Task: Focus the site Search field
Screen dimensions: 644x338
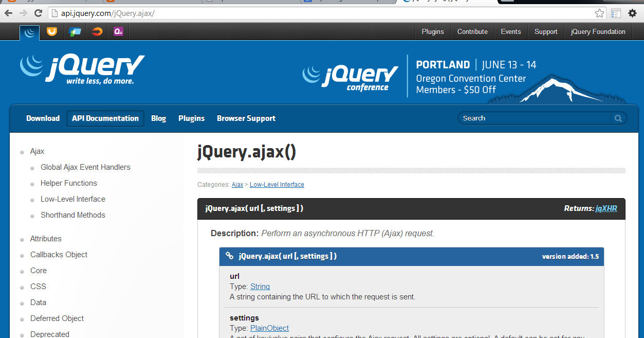Action: click(536, 118)
